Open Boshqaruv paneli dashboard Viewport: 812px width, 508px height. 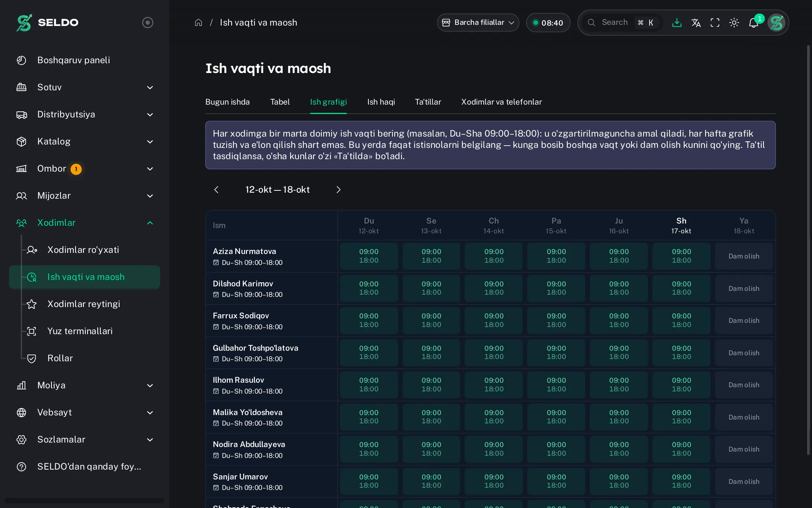pos(85,60)
